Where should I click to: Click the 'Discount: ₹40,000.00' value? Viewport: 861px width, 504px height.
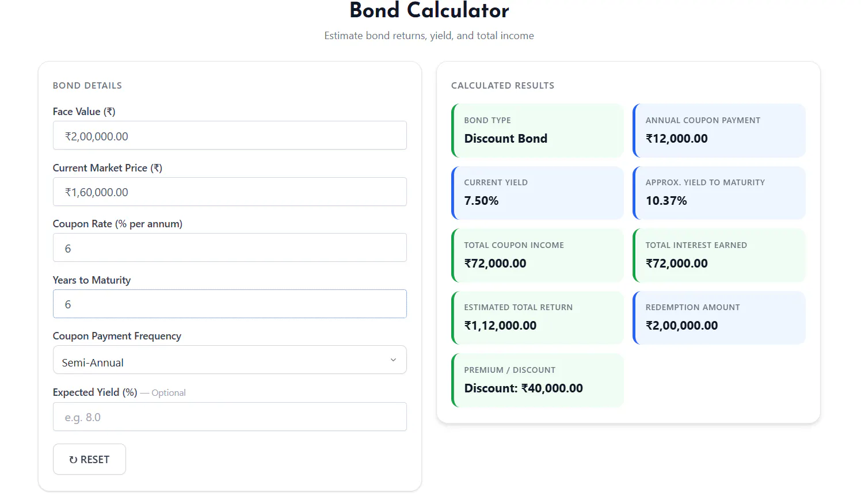pos(524,388)
